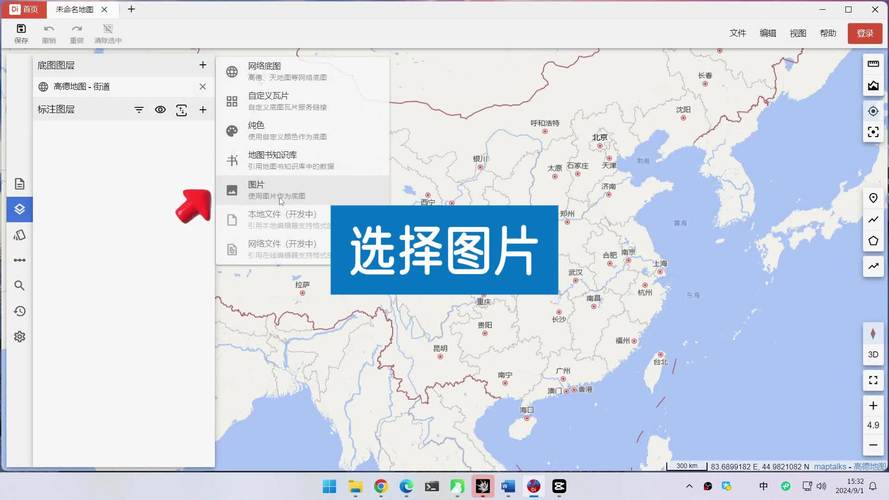The height and width of the screenshot is (500, 889).
Task: Click the locate position icon on right
Action: click(873, 111)
